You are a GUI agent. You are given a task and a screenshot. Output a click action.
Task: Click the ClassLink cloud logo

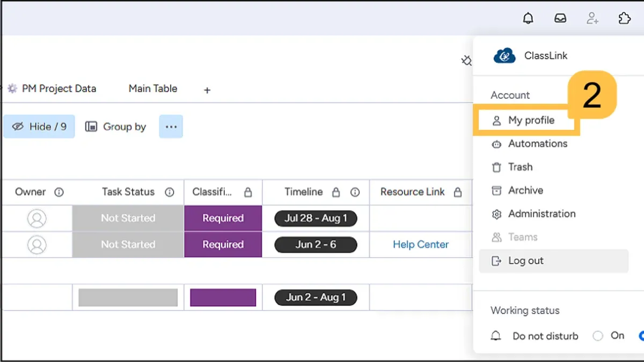pyautogui.click(x=504, y=56)
